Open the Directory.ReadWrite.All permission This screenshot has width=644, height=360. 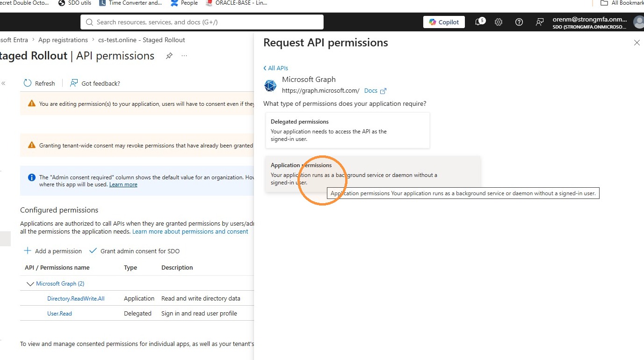pyautogui.click(x=76, y=298)
